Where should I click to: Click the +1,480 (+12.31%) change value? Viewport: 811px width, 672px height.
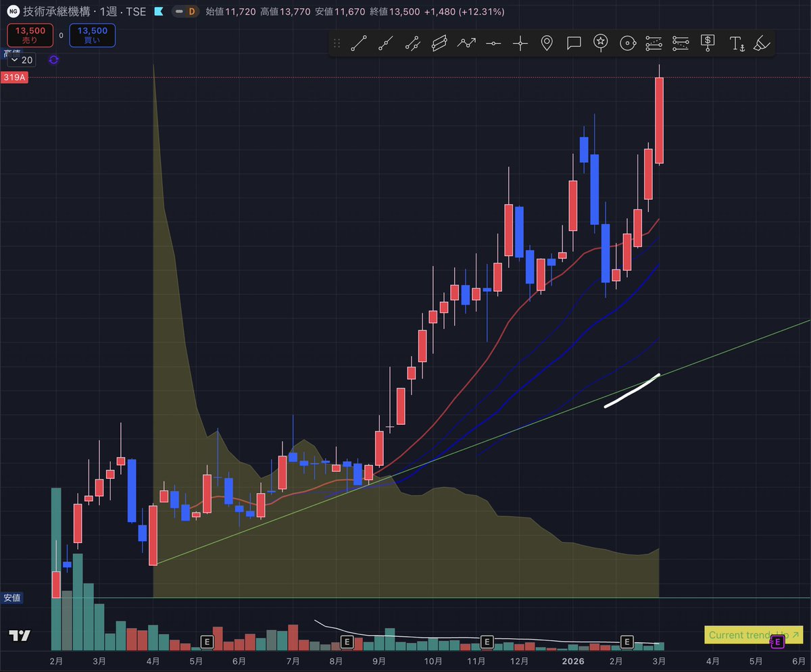pyautogui.click(x=464, y=12)
